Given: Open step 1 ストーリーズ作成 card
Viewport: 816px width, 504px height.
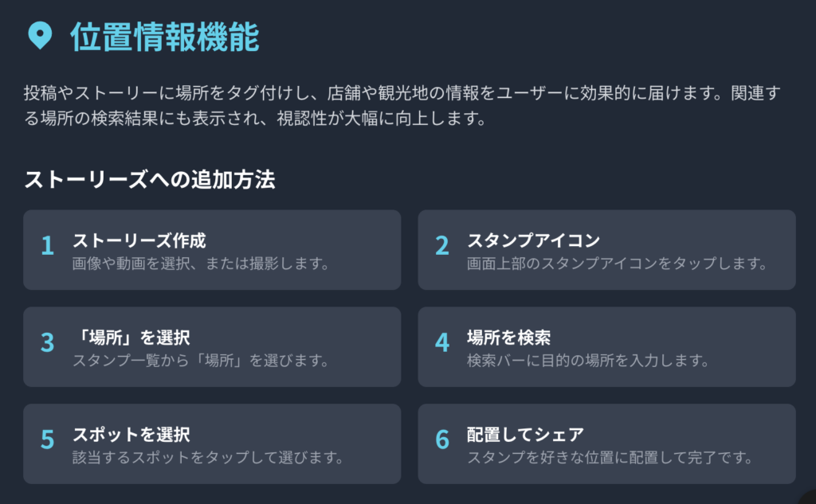Looking at the screenshot, I should click(x=212, y=250).
